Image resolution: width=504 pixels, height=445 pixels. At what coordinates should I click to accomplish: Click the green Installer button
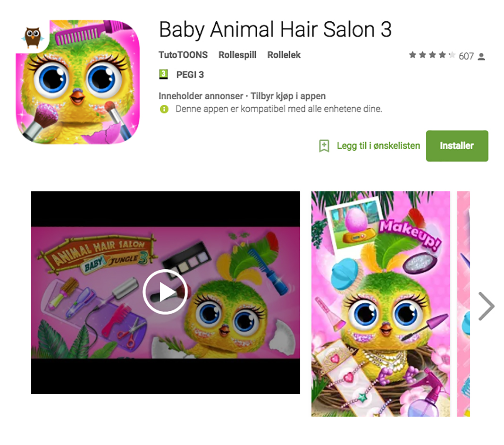[457, 146]
